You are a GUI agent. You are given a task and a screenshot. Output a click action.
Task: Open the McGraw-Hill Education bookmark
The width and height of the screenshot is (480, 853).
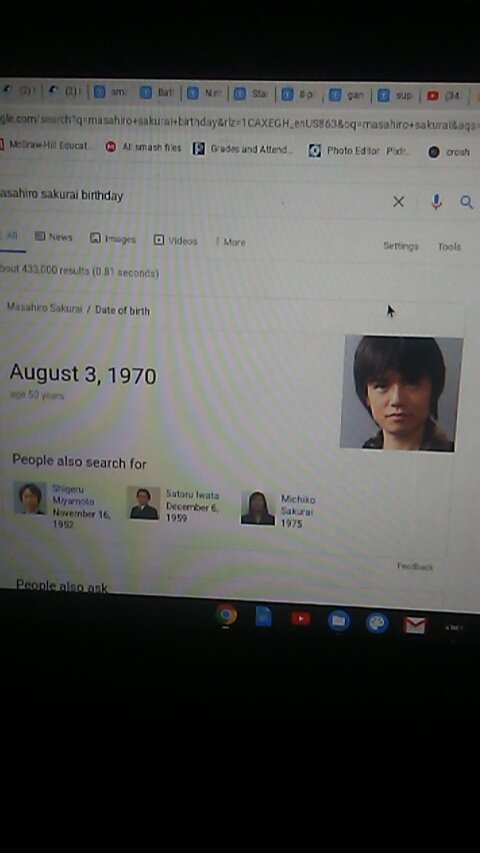46,145
